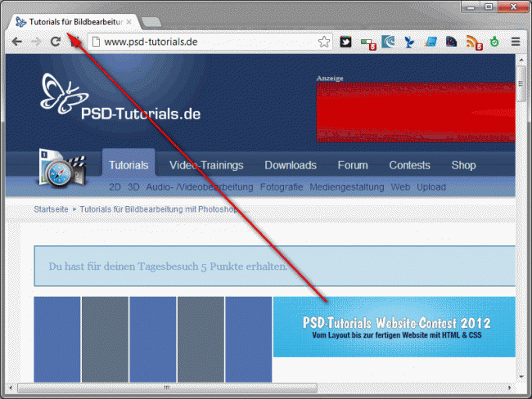
Task: Click the blue plant sprout extension icon
Action: 409,42
